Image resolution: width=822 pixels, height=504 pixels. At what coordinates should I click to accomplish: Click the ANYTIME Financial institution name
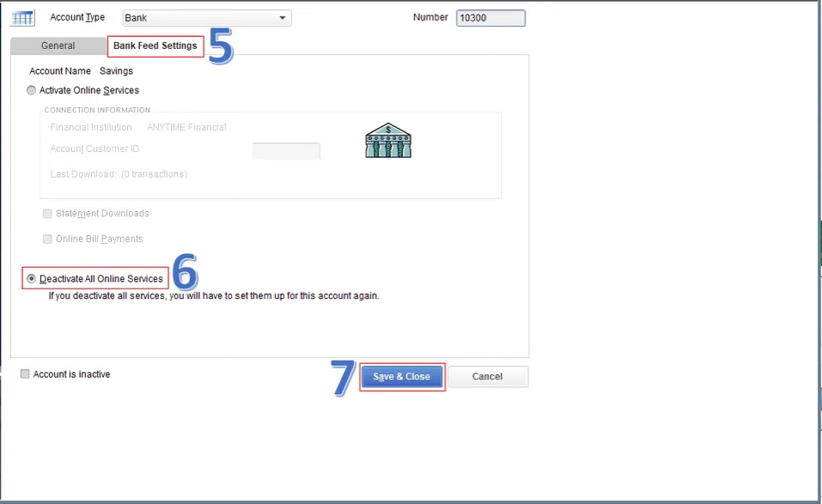[186, 127]
